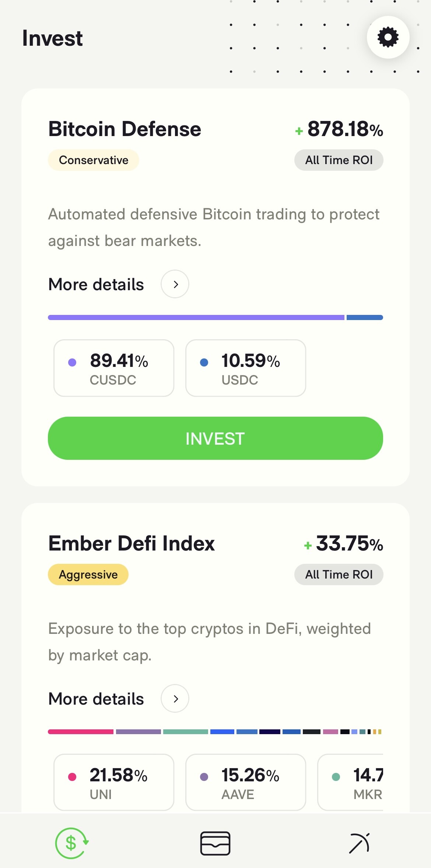Select the 89.41% CUSDC allocation card
431x868 pixels.
click(114, 368)
